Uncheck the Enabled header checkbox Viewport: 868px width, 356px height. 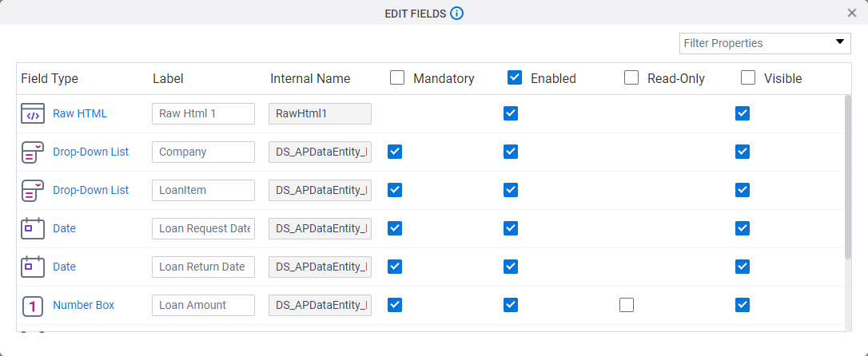point(514,77)
